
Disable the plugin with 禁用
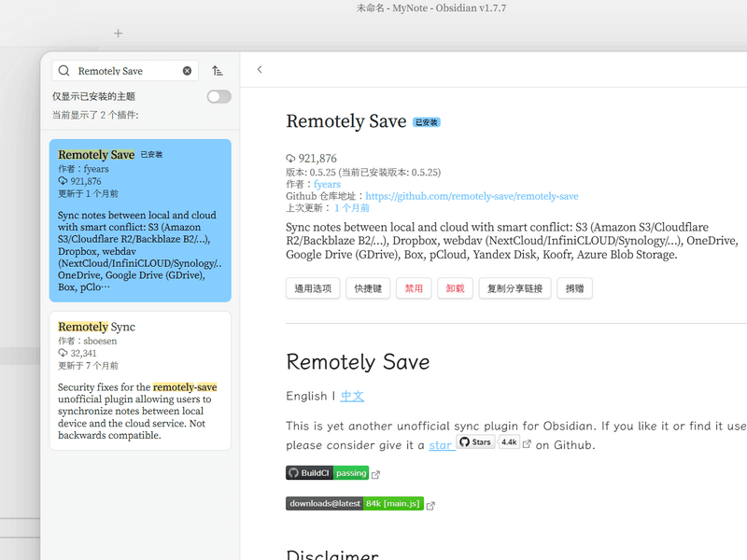[414, 288]
